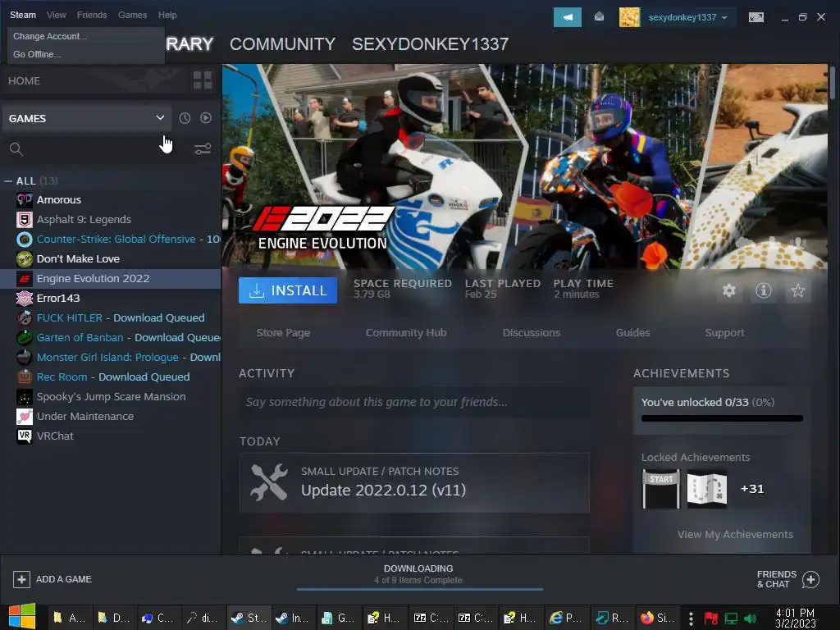Click the map locked achievement thumbnail

coord(706,489)
